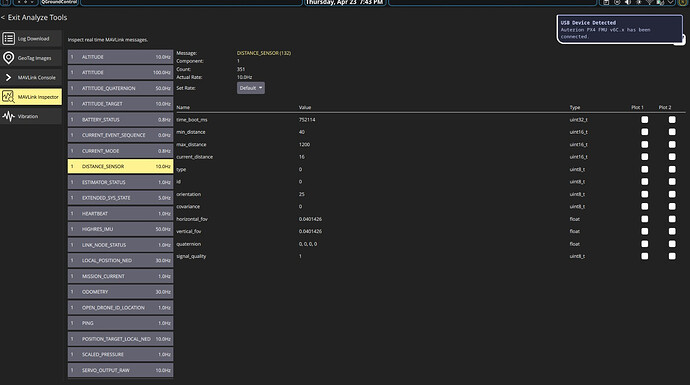This screenshot has height=385, width=690.
Task: Check Plot 1 for orientation
Action: [644, 194]
